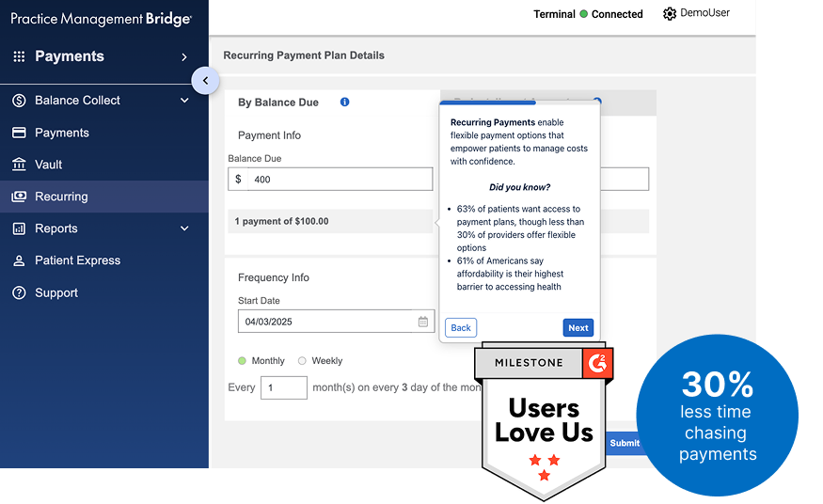Click the info icon next to By Balance Due

pos(345,102)
